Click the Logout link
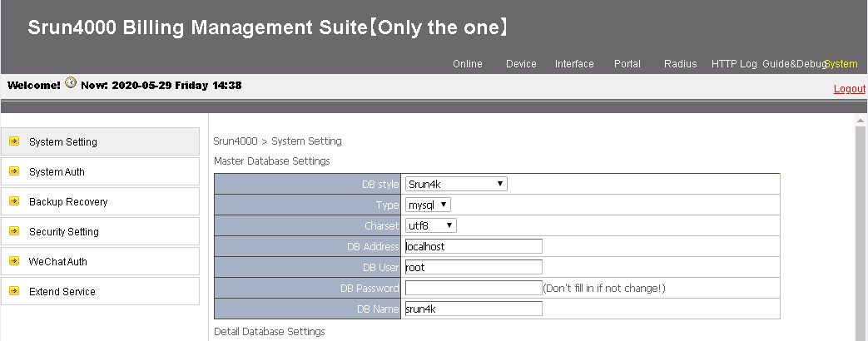This screenshot has width=868, height=341. click(849, 88)
